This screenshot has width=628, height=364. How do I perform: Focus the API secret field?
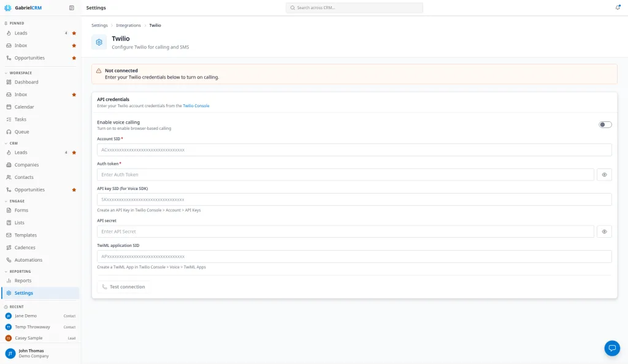(x=345, y=232)
